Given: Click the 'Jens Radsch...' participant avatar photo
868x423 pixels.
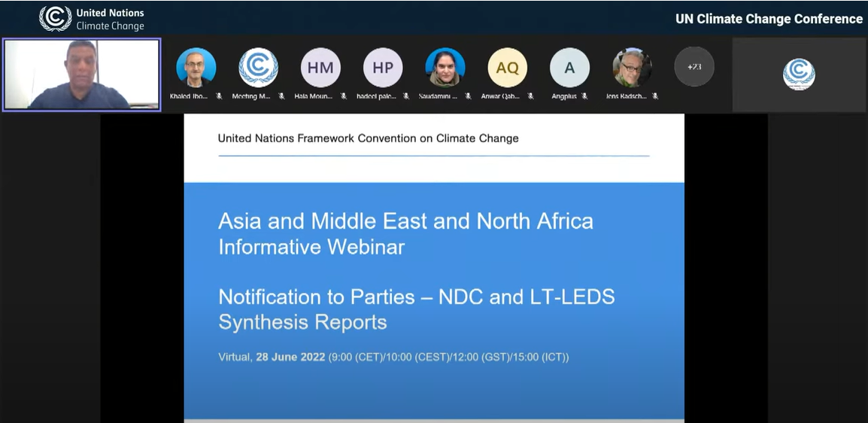Looking at the screenshot, I should point(632,68).
